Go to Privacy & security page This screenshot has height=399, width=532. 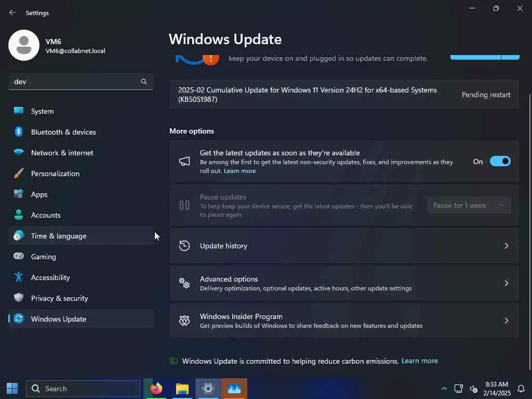[81, 298]
